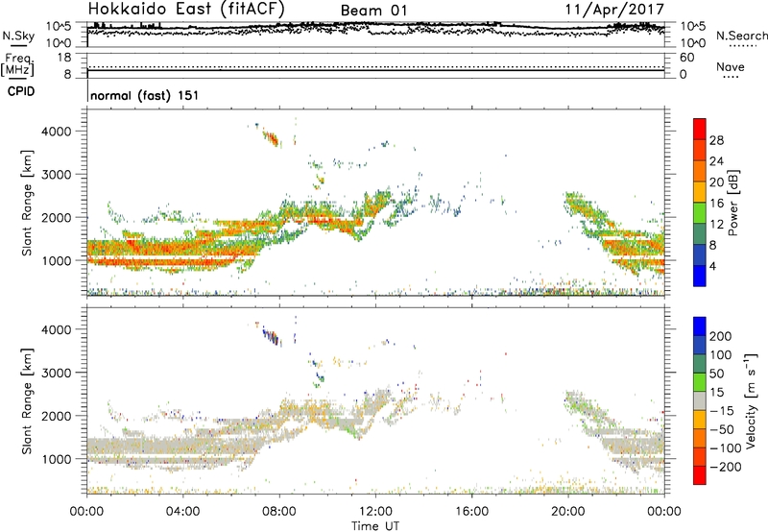Click the 'Velocity [m s-1]' colorbar label
Image resolution: width=768 pixels, height=532 pixels.
pyautogui.click(x=751, y=400)
